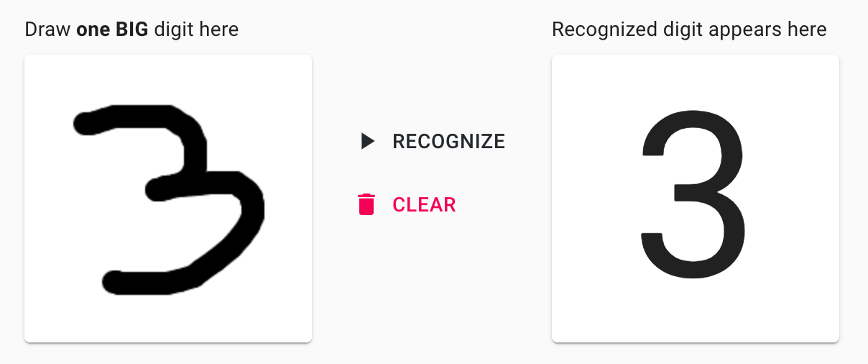
Task: Click the 'Draw one BIG digit here' label
Action: (x=131, y=29)
